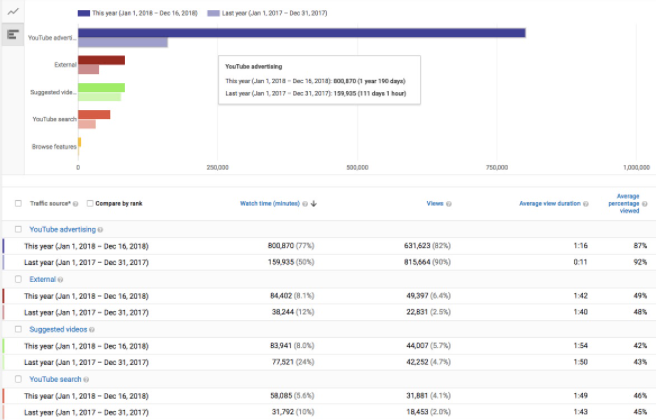Click info icon next to Suggested videos row
656x420 pixels.
(x=92, y=330)
